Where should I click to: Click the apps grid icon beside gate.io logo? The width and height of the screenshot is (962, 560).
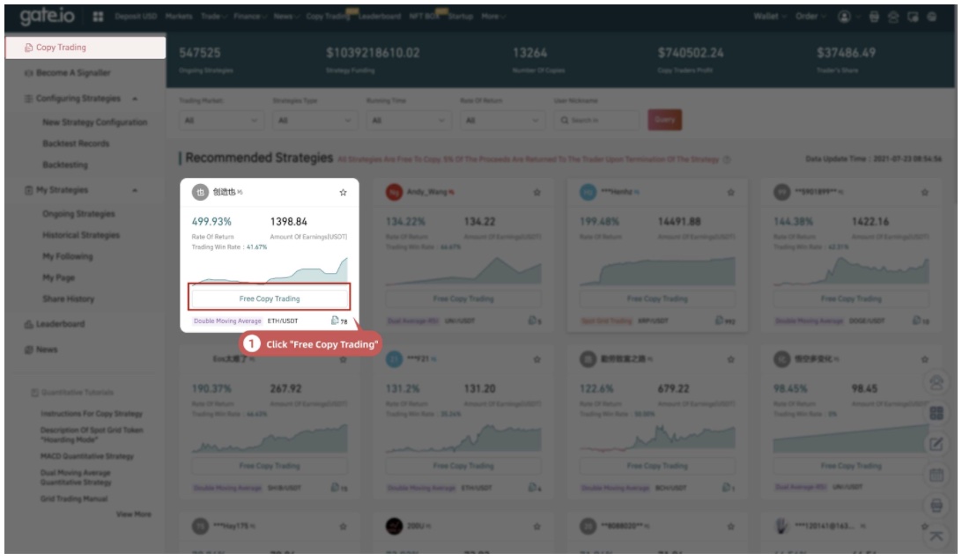(x=99, y=17)
